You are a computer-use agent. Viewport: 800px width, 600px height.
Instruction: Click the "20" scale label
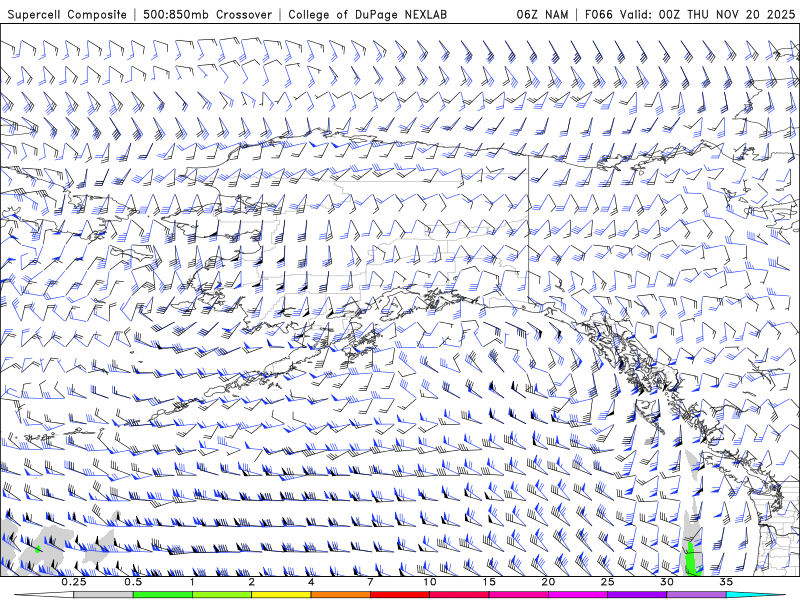548,582
